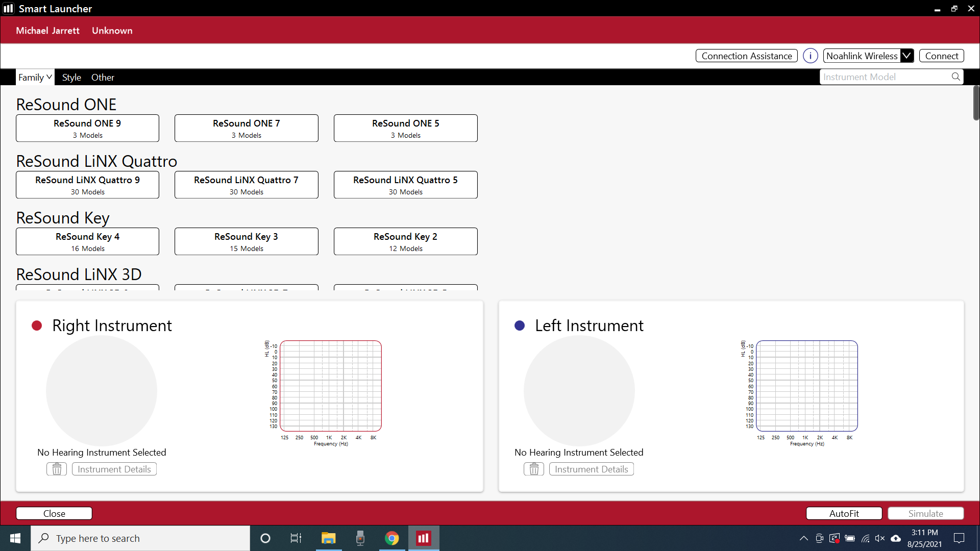Switch to the Style filter tab
980x551 pixels.
point(71,77)
